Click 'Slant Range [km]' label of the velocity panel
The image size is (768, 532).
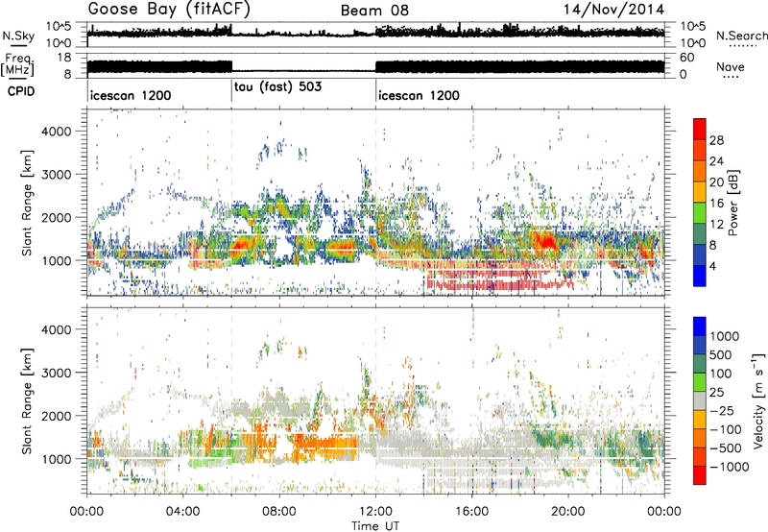pos(27,400)
